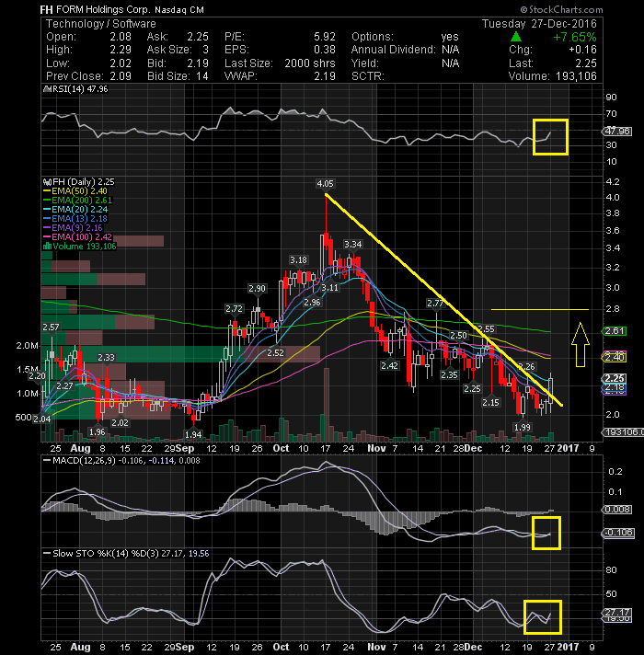This screenshot has width=644, height=655.
Task: Click the EMA(20) 2.24 legend entry
Action: (75, 210)
